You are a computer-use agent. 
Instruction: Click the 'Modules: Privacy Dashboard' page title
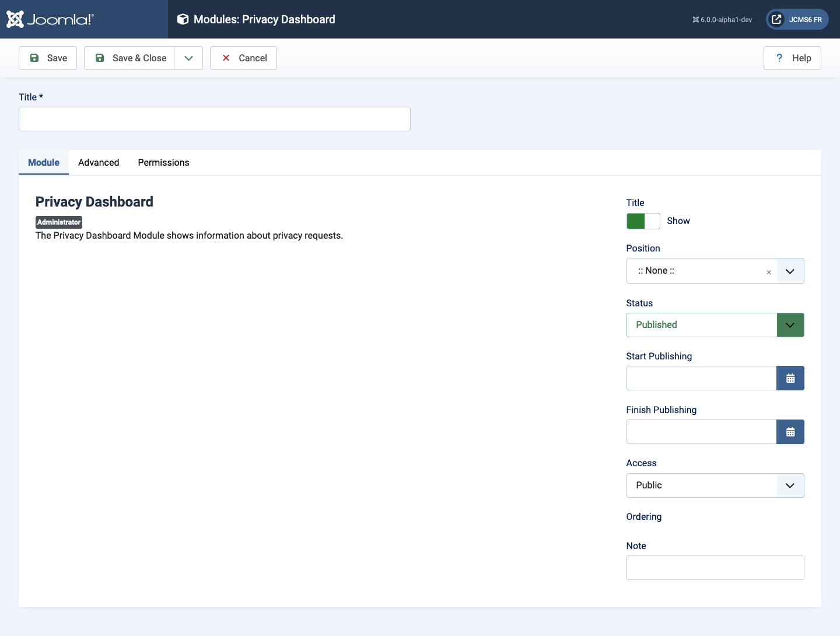coord(264,19)
